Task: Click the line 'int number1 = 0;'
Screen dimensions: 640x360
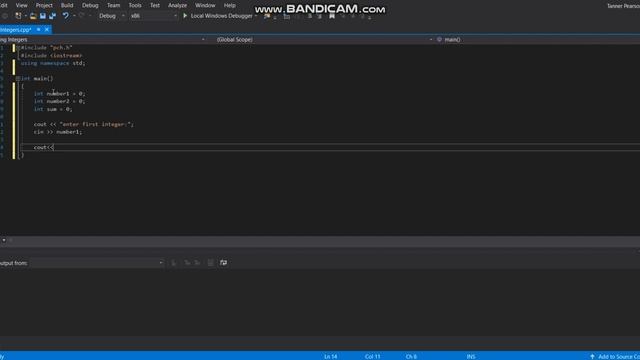Action: pos(60,94)
